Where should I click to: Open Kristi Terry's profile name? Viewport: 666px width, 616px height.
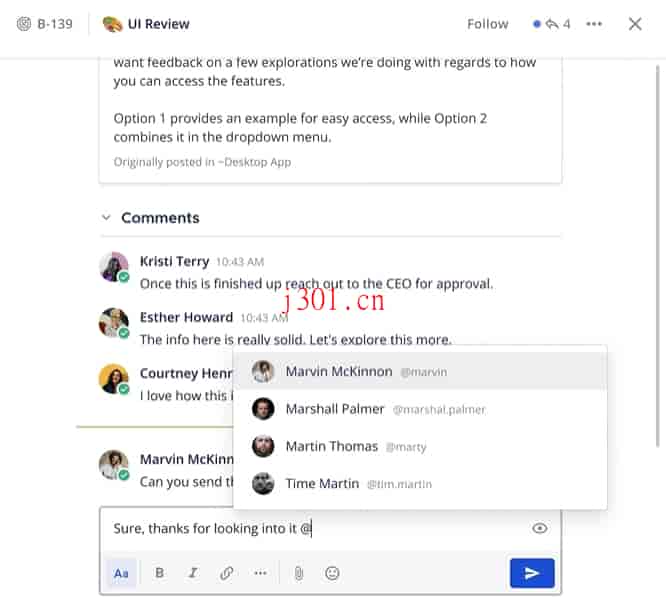(x=175, y=261)
